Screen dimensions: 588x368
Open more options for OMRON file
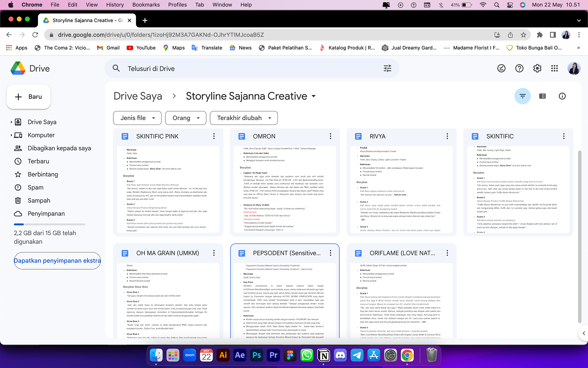click(x=330, y=136)
